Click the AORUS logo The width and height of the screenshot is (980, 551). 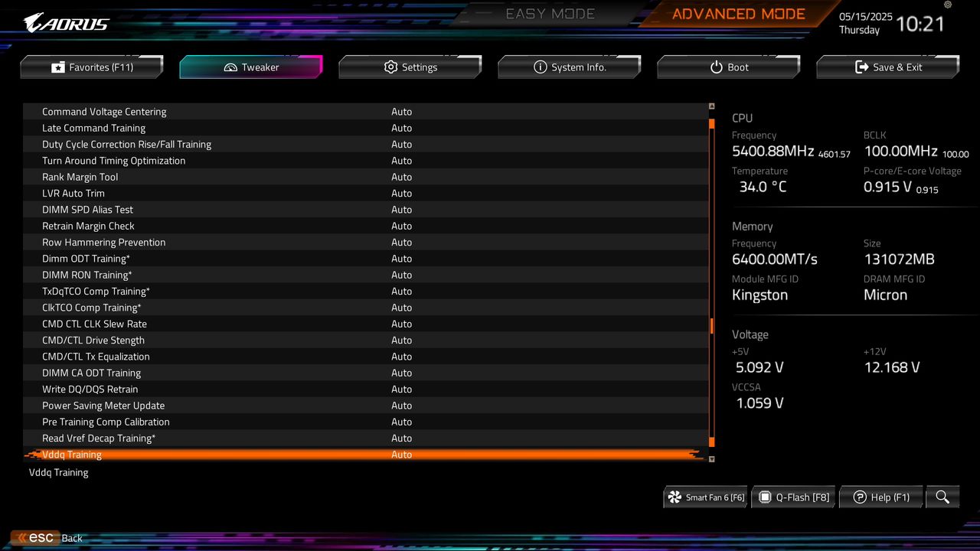[x=67, y=22]
